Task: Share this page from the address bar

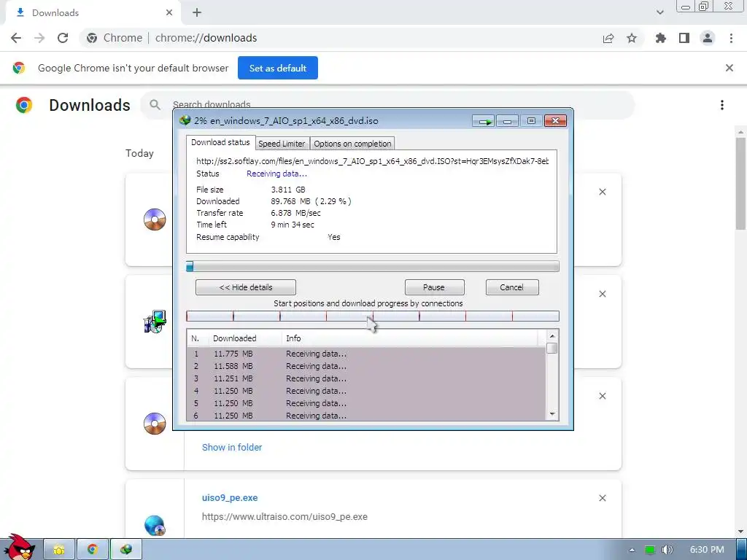Action: (x=608, y=38)
